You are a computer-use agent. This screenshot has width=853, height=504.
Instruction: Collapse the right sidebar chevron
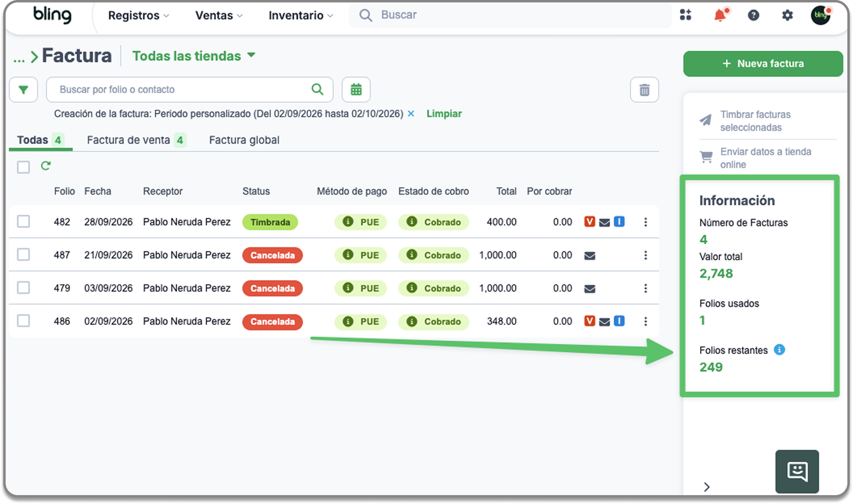click(x=706, y=487)
